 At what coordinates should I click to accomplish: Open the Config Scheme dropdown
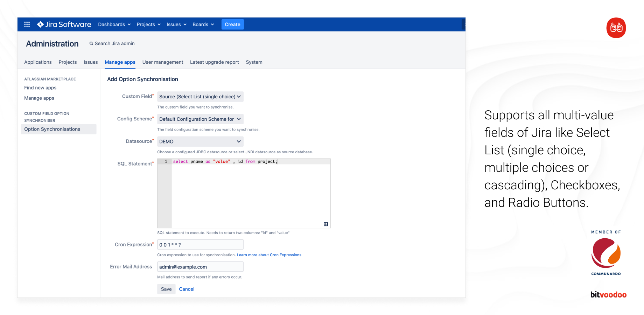click(200, 119)
